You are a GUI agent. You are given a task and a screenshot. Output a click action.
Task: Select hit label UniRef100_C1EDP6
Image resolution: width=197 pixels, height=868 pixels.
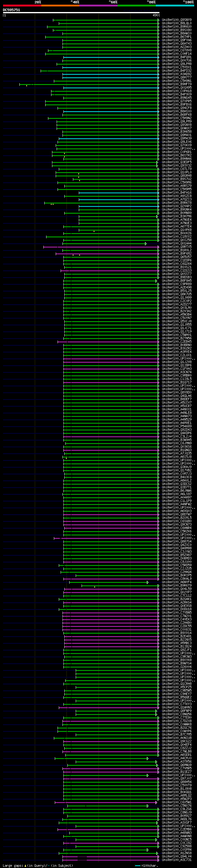[177, 260]
